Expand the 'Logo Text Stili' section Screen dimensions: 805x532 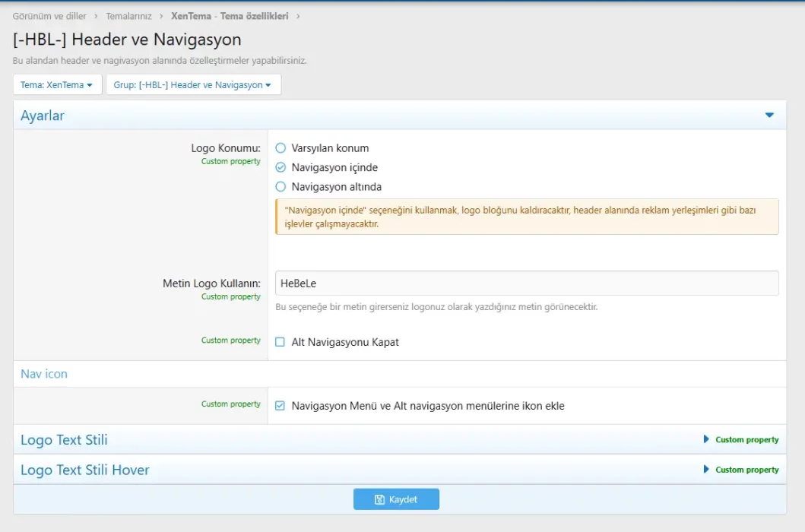click(x=64, y=439)
